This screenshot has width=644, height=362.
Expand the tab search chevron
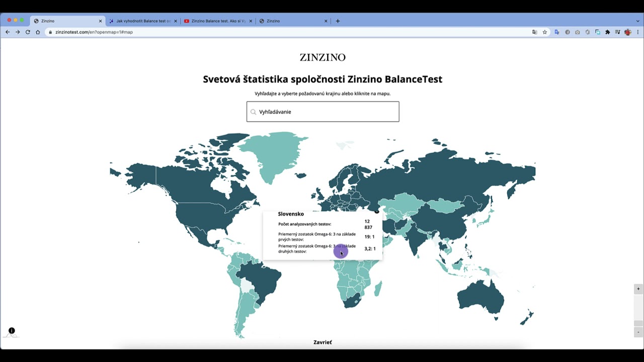(638, 21)
